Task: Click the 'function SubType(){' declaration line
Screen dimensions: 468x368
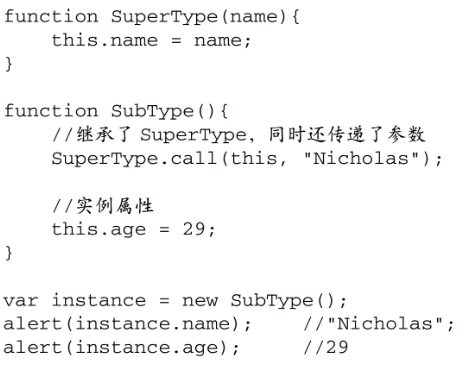Action: (x=116, y=111)
